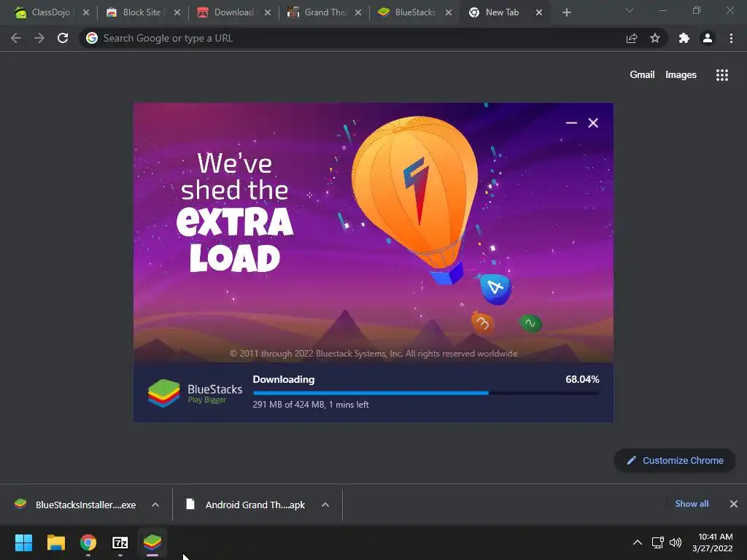
Task: Click Customize Chrome button
Action: (675, 461)
